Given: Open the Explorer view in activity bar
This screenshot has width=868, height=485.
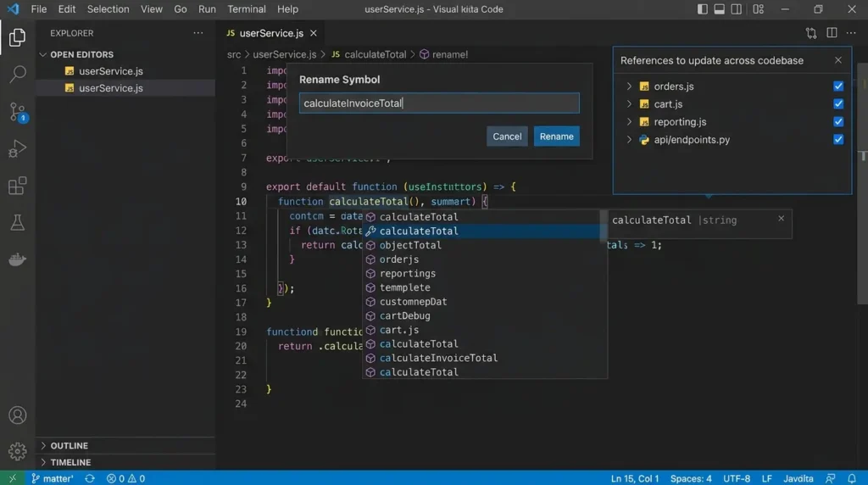Looking at the screenshot, I should click(17, 37).
